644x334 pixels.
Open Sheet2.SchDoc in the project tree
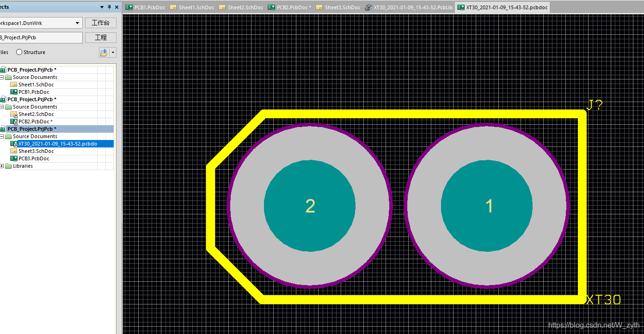[36, 114]
